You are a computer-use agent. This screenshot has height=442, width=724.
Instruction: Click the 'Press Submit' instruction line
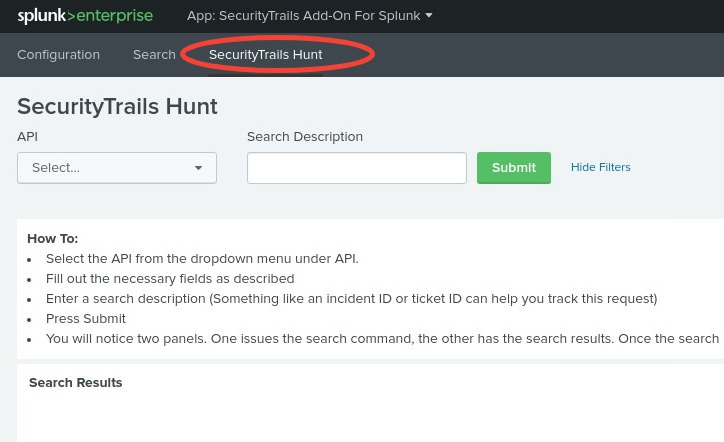click(x=86, y=319)
